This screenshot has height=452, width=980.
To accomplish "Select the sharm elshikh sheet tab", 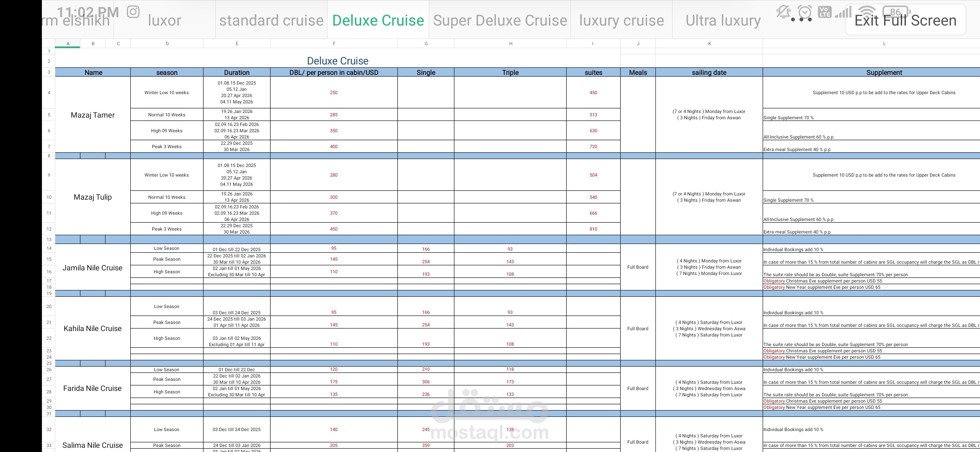I will [x=77, y=20].
